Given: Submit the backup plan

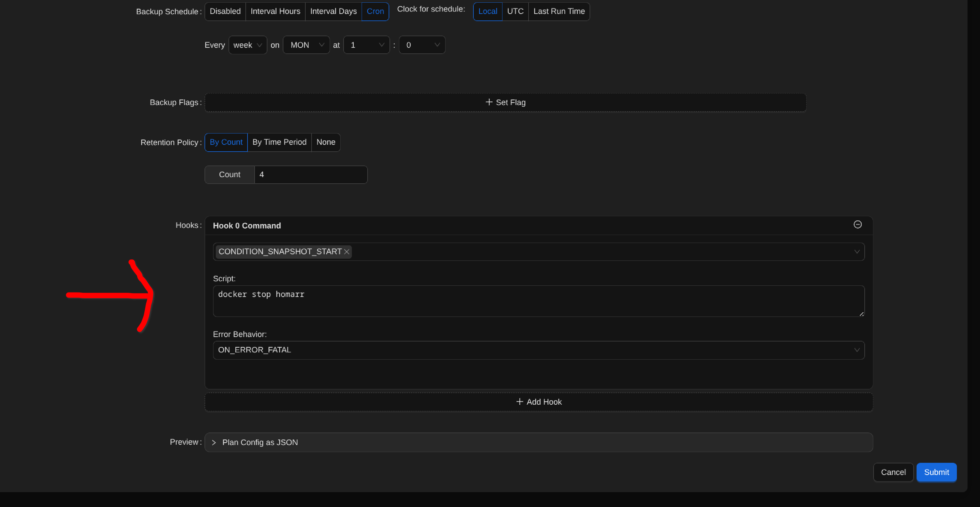Looking at the screenshot, I should coord(936,472).
